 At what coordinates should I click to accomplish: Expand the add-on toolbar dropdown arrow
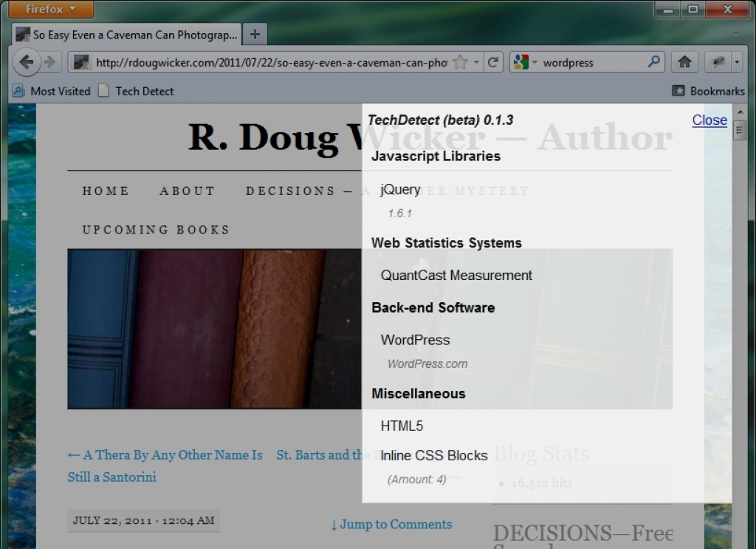tap(737, 62)
